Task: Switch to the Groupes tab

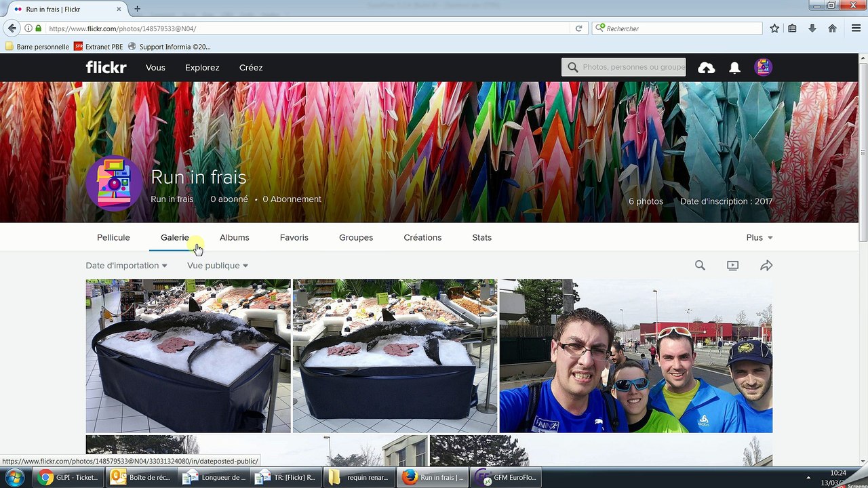Action: click(x=356, y=237)
